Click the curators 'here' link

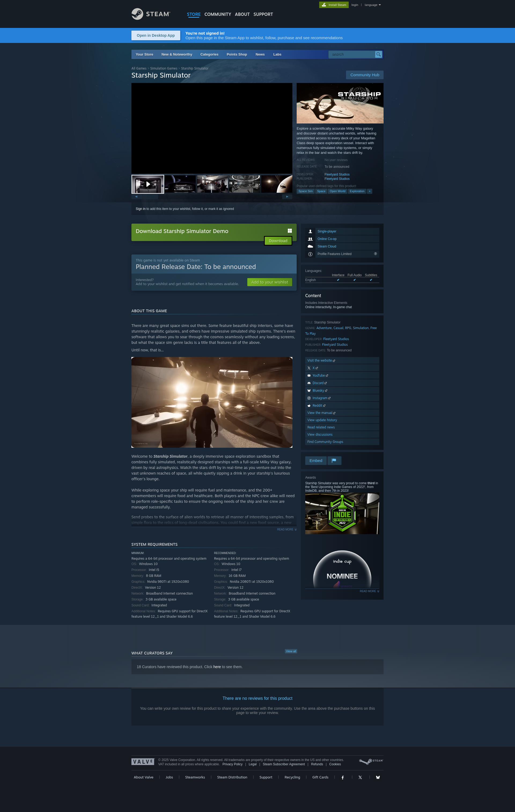click(217, 667)
